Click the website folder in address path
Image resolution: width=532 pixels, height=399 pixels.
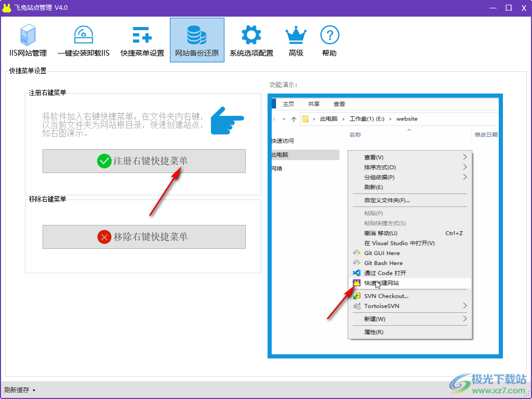coord(406,119)
